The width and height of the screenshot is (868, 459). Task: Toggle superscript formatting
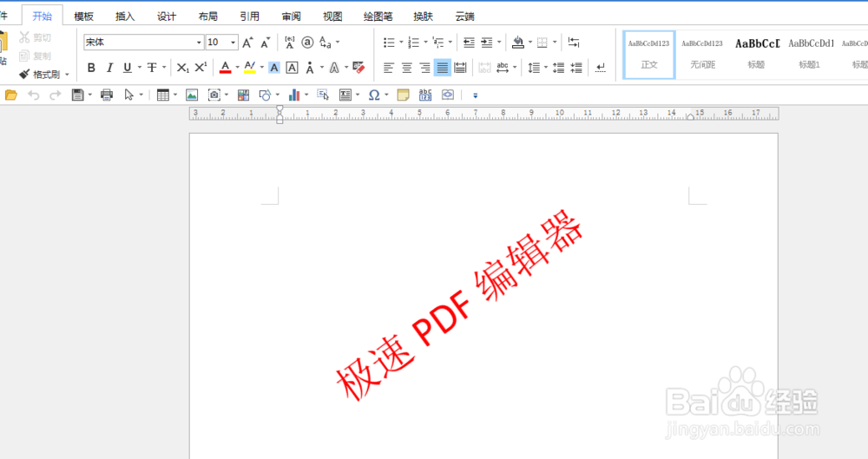(201, 68)
